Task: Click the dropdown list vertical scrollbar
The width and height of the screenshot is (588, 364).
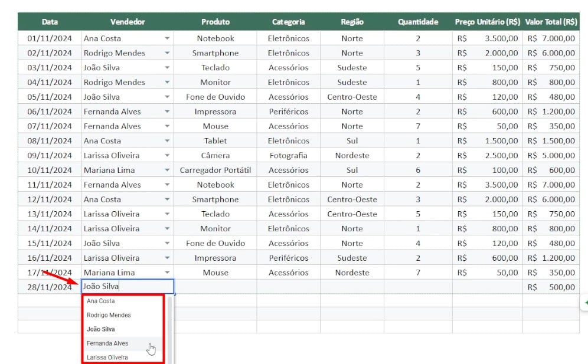Action: 170,330
